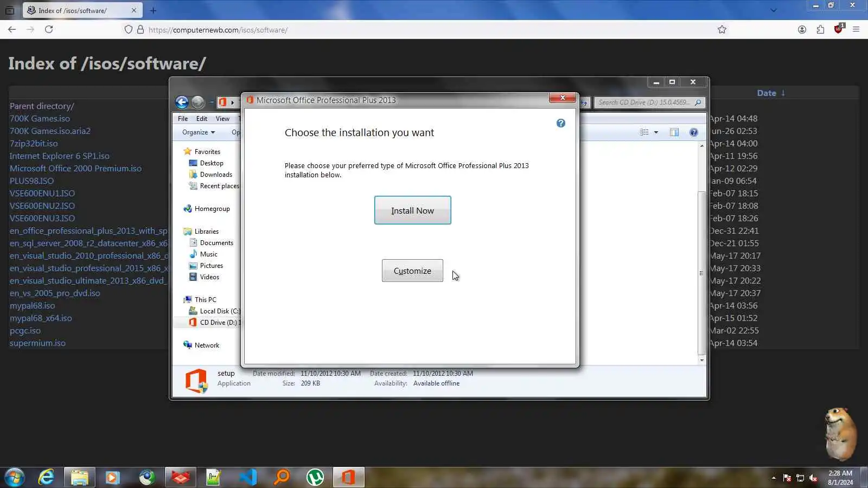This screenshot has width=868, height=488.
Task: Open the browser Extensions puzzle icon
Action: click(820, 29)
